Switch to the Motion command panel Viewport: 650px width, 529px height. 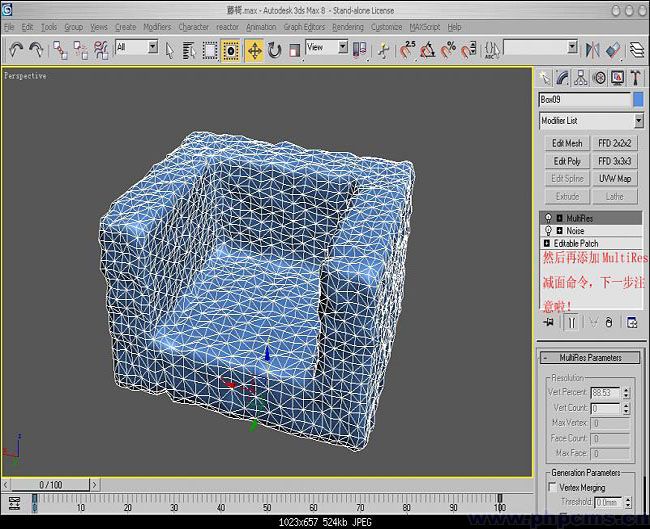pyautogui.click(x=599, y=78)
